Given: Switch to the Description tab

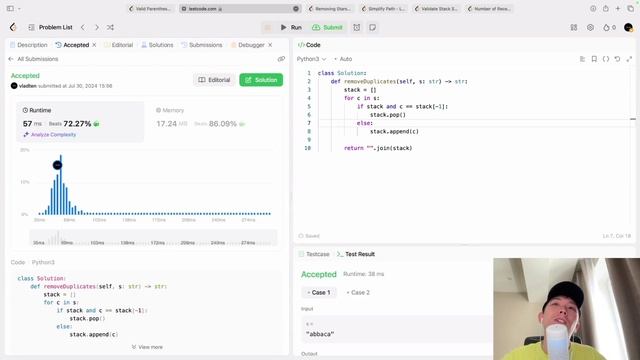Looking at the screenshot, I should point(29,45).
